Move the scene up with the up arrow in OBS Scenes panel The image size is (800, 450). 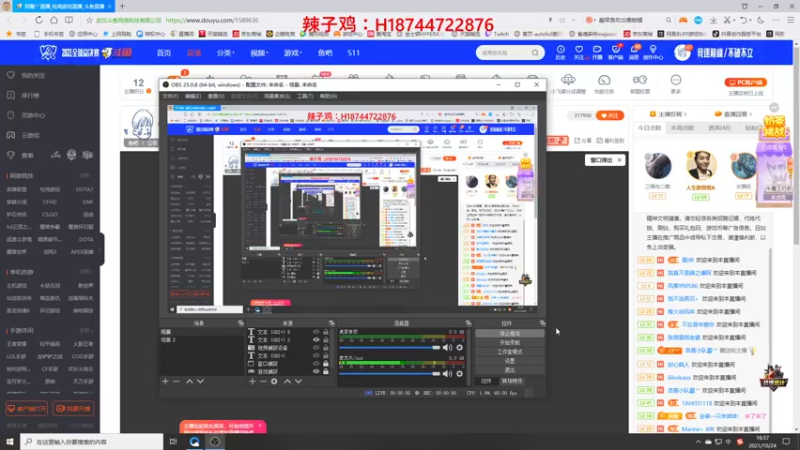pos(189,381)
